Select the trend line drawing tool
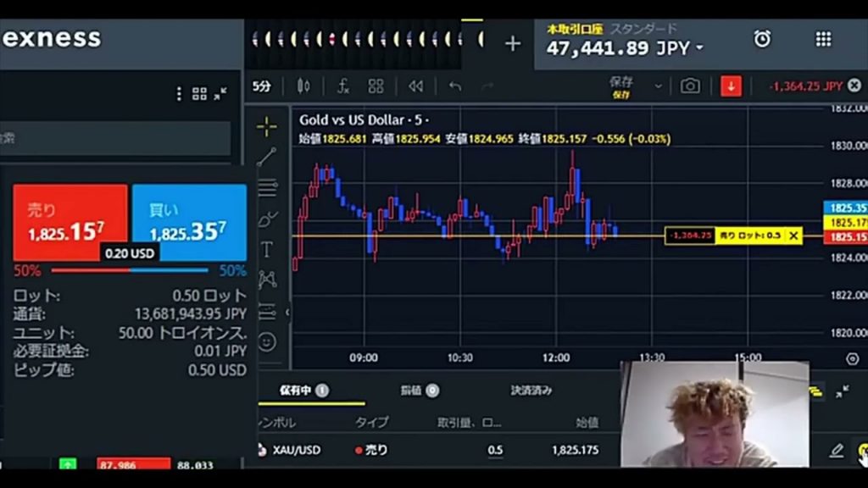Image resolution: width=868 pixels, height=488 pixels. click(x=267, y=158)
